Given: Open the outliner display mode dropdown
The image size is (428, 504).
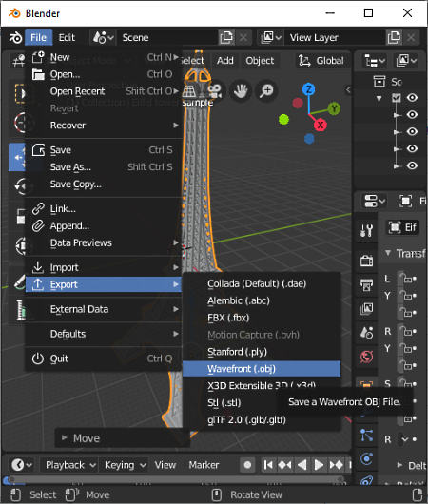Looking at the screenshot, I should [x=406, y=60].
